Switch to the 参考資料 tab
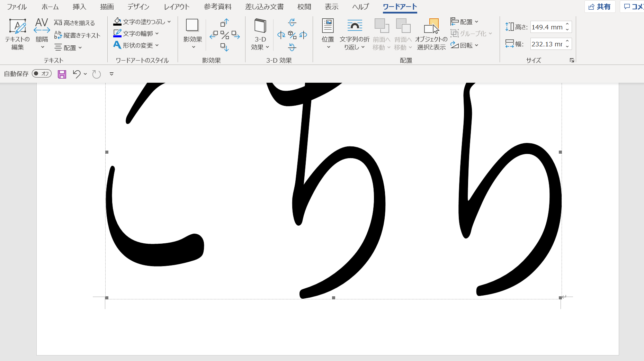The image size is (644, 361). pyautogui.click(x=218, y=7)
